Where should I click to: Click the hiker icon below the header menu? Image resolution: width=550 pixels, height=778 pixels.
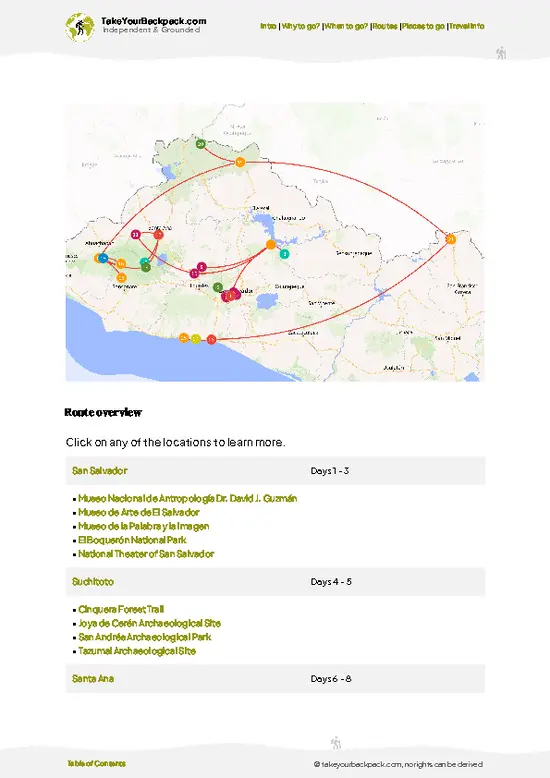[501, 53]
